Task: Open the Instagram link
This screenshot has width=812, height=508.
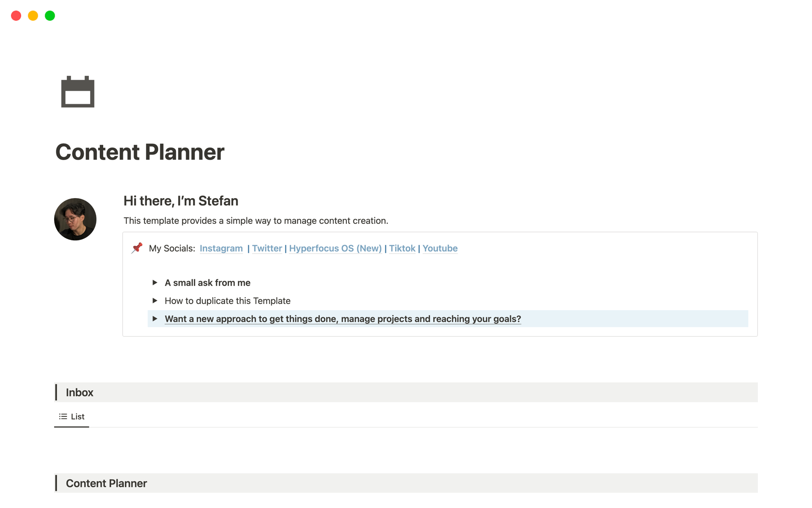Action: pyautogui.click(x=221, y=248)
